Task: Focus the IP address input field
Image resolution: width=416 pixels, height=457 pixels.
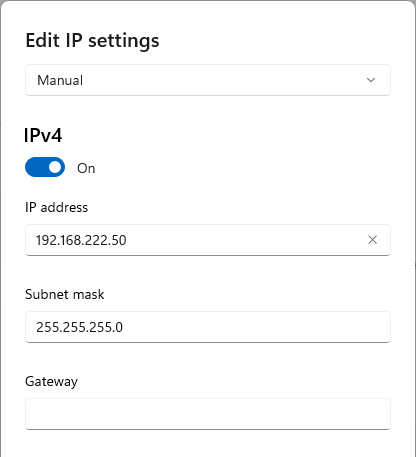Action: (208, 240)
